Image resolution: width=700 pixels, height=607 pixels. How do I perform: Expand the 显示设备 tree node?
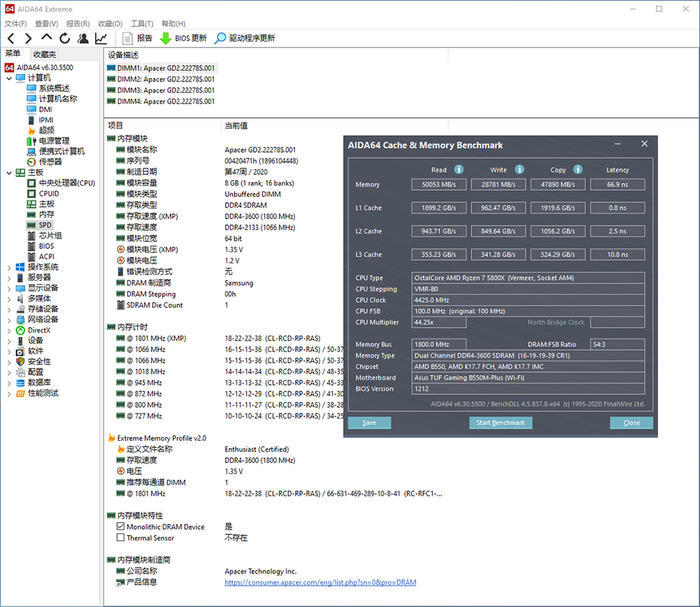point(9,288)
